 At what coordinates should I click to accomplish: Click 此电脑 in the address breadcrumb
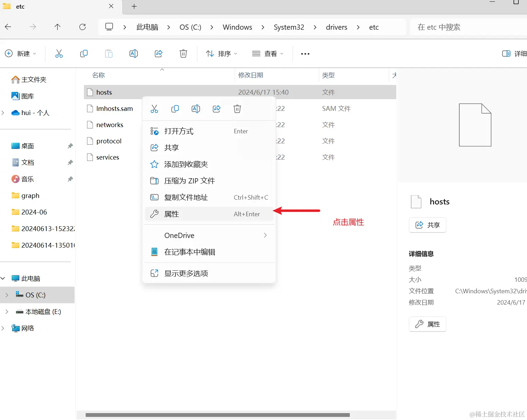click(x=147, y=27)
